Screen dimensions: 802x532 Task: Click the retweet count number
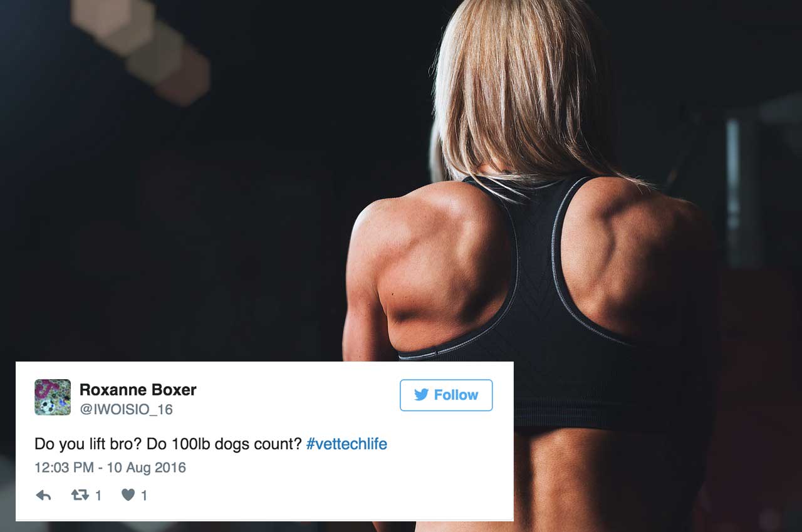click(98, 496)
